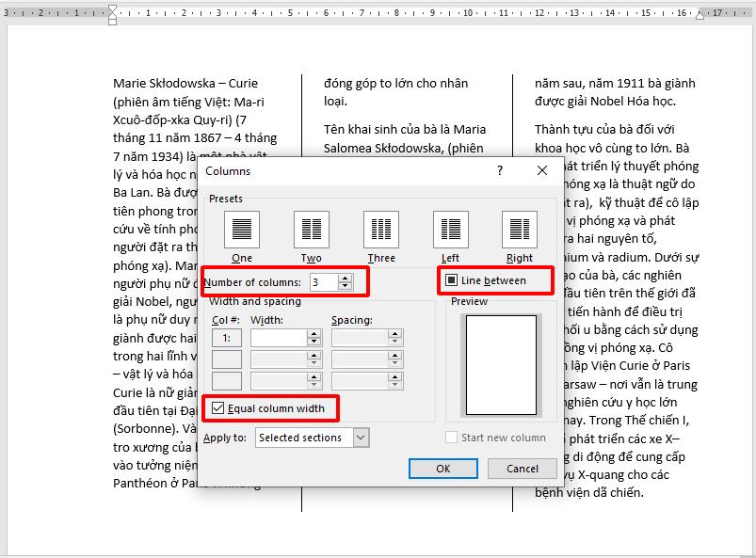Select the Two columns preset
Image resolution: width=756 pixels, height=558 pixels.
[x=311, y=231]
